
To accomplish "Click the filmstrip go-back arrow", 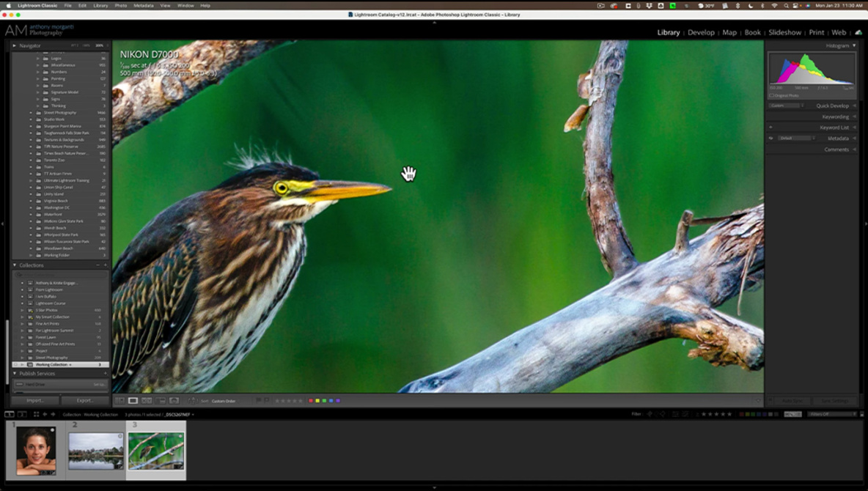I will pos(45,414).
